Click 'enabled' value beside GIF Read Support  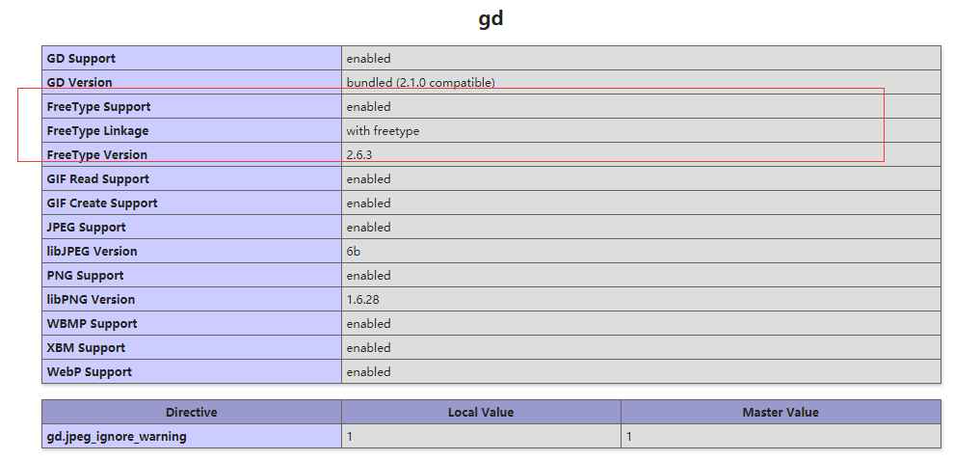[x=368, y=179]
